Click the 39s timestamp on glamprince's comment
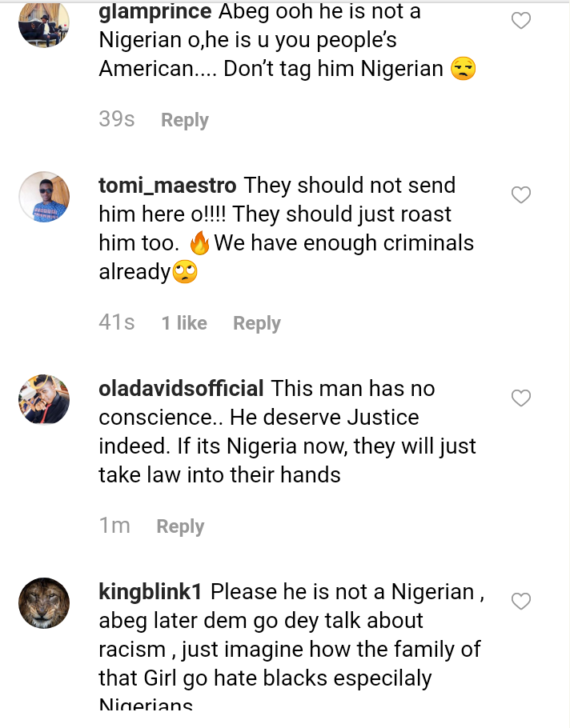This screenshot has height=728, width=570. (117, 120)
